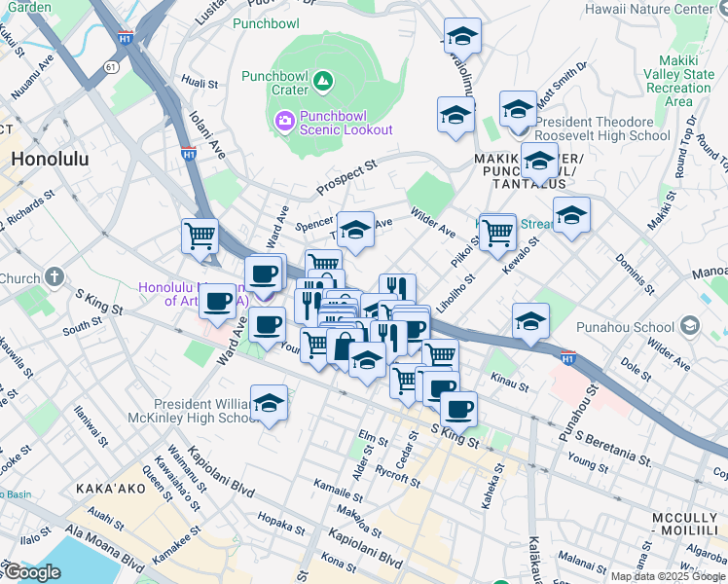This screenshot has width=728, height=584.
Task: Click the school marker in the central cluster
Action: (367, 362)
